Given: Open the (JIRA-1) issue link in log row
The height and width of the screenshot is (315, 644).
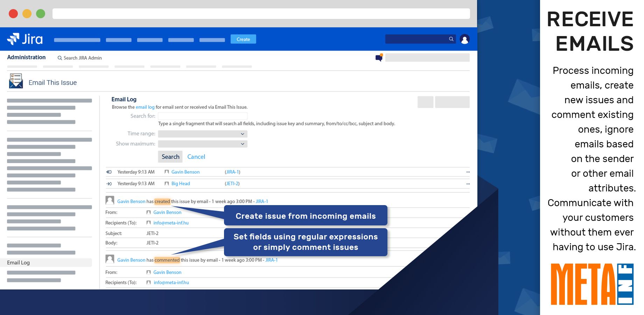Looking at the screenshot, I should pos(232,172).
